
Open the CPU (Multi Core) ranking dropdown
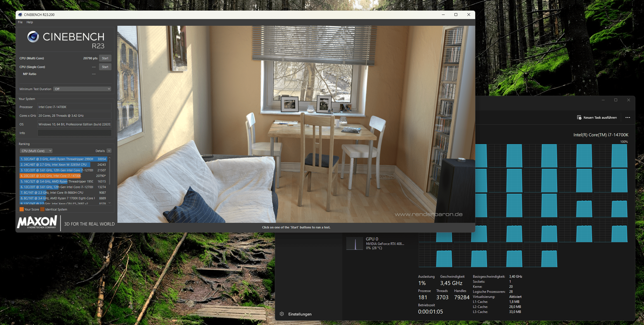(36, 151)
